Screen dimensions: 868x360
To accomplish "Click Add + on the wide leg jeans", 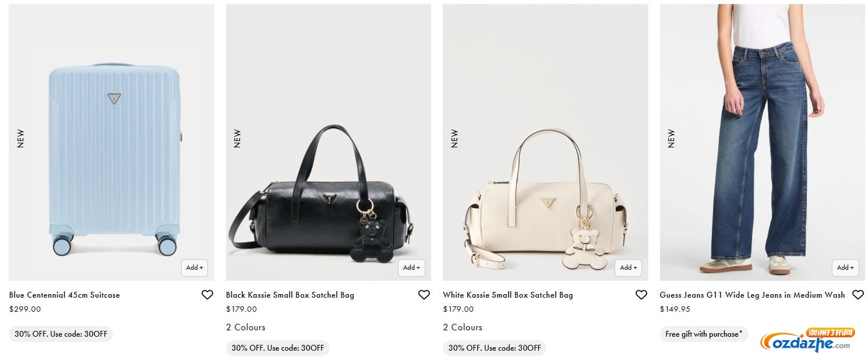I will pyautogui.click(x=845, y=267).
